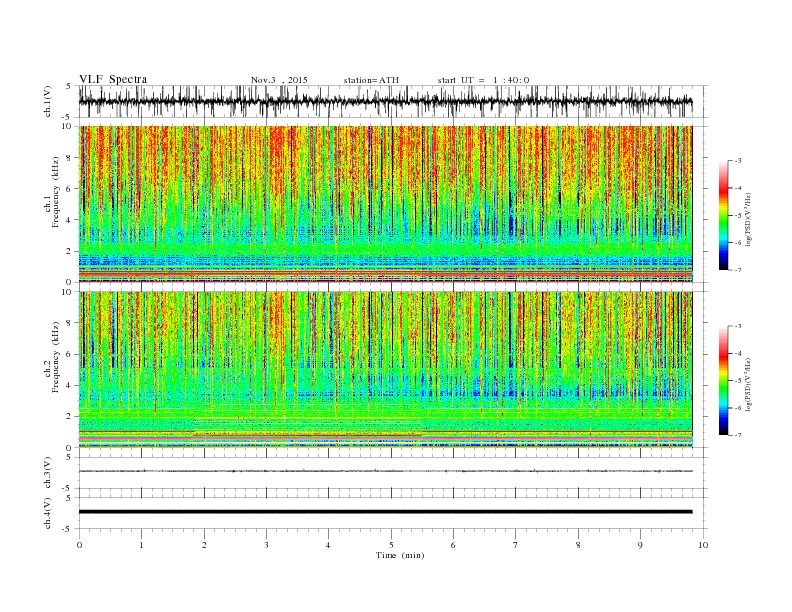Click the time axis tick label '3'
Screen dimensions: 792x612
click(266, 545)
